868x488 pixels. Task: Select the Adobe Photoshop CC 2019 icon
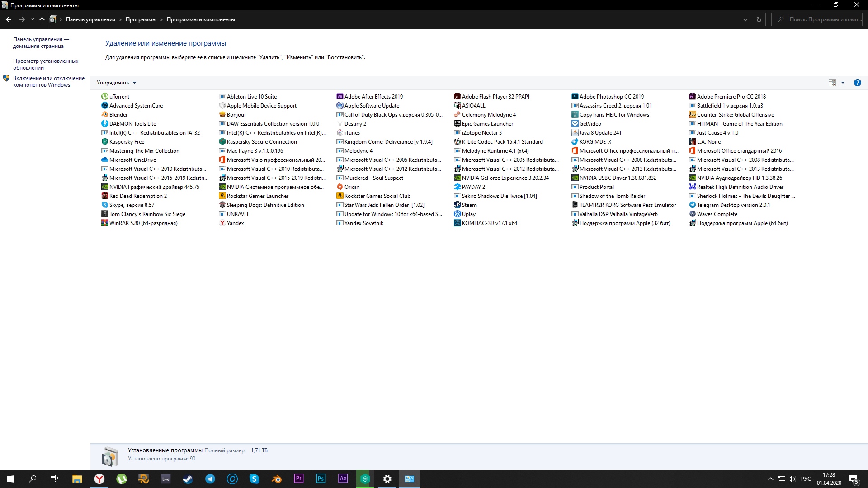[x=575, y=97]
